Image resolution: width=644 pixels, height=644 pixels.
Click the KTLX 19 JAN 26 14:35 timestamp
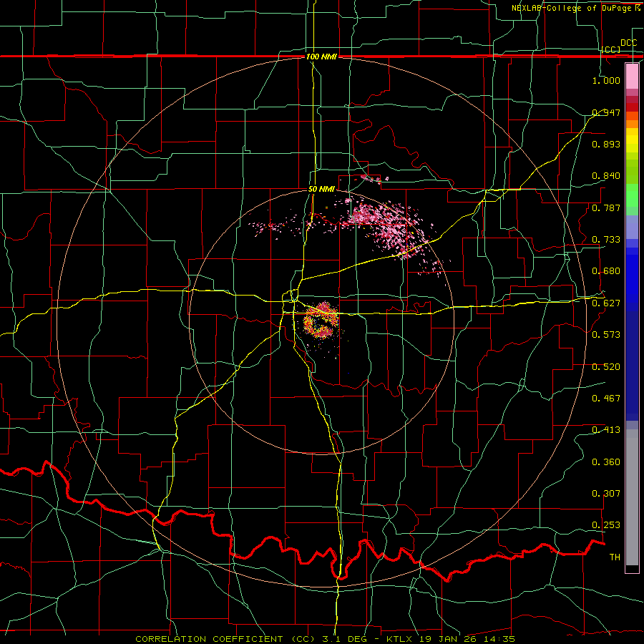click(x=451, y=639)
